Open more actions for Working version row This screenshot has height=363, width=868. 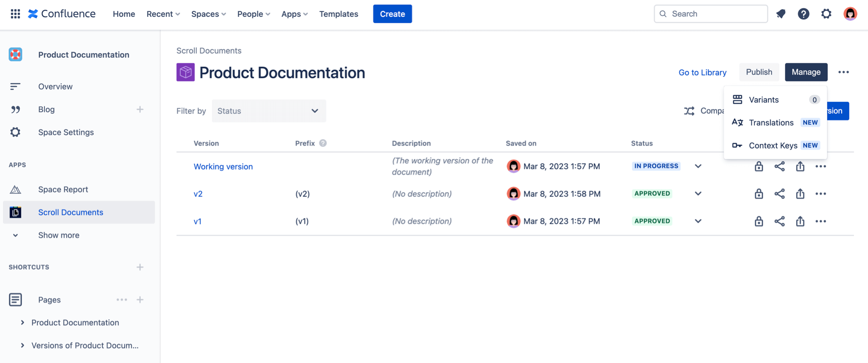click(x=821, y=166)
